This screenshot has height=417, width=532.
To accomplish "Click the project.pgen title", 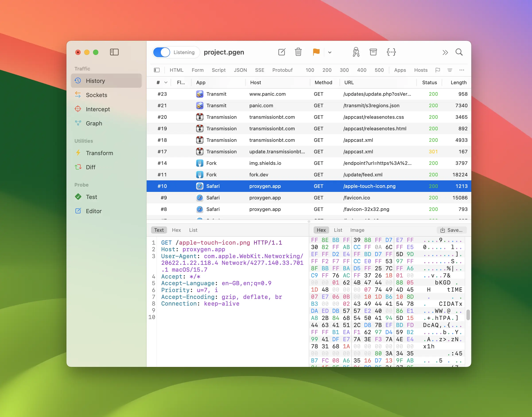I will tap(224, 52).
